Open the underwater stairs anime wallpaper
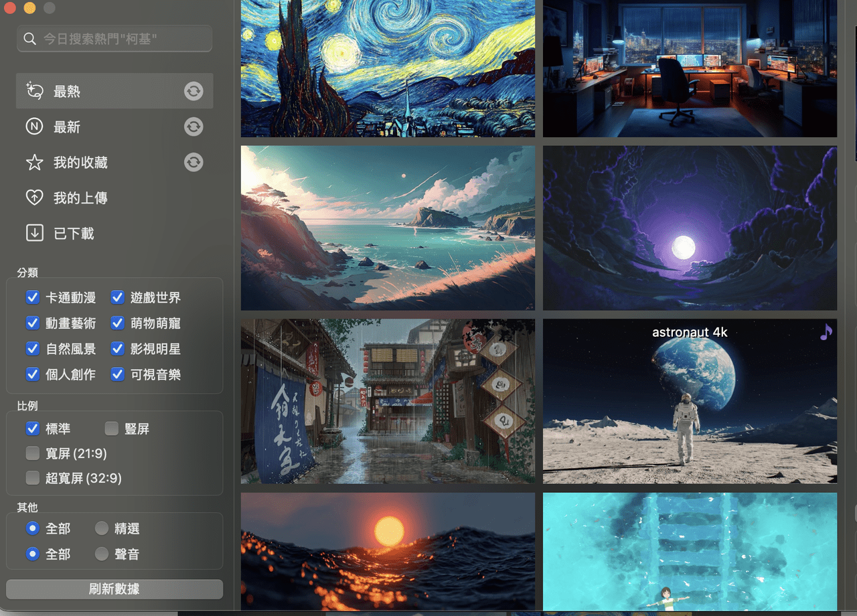857x616 pixels. pos(690,552)
